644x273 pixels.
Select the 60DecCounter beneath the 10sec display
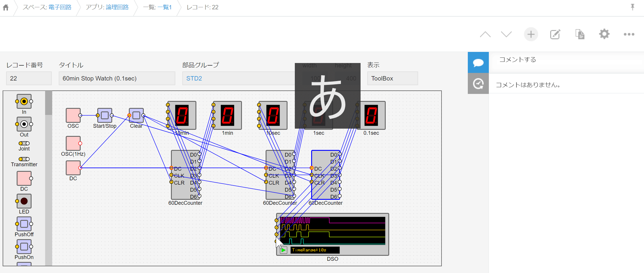280,175
